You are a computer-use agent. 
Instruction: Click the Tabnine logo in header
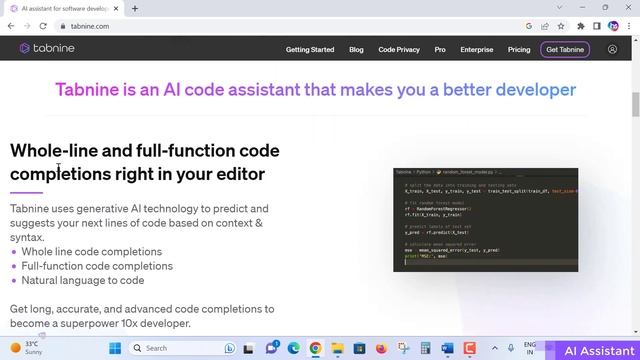coord(47,48)
